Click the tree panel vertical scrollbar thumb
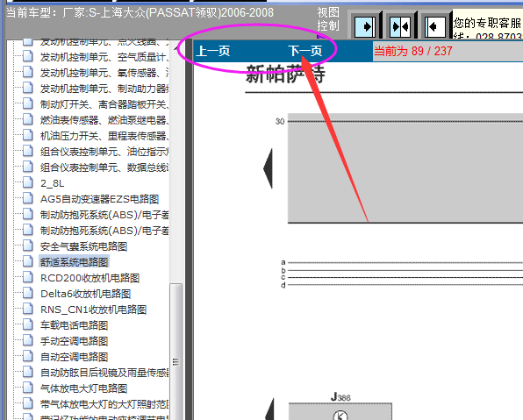This screenshot has width=523, height=420. tap(176, 352)
